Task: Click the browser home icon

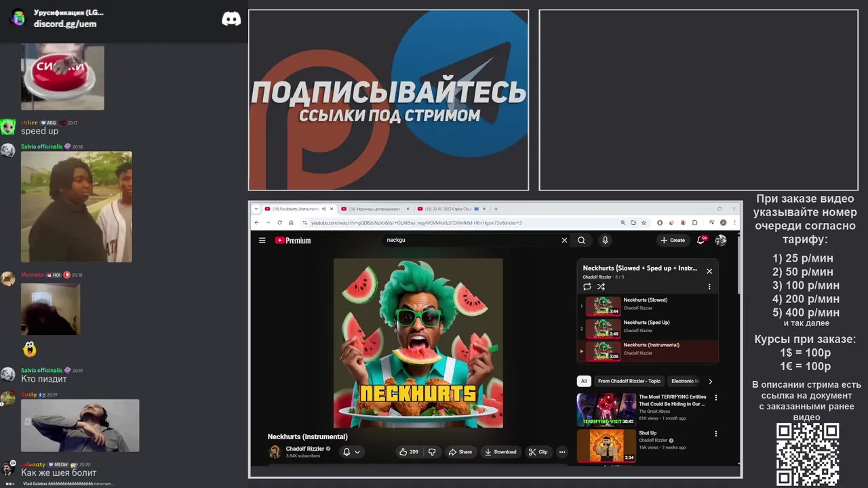Action: (291, 222)
